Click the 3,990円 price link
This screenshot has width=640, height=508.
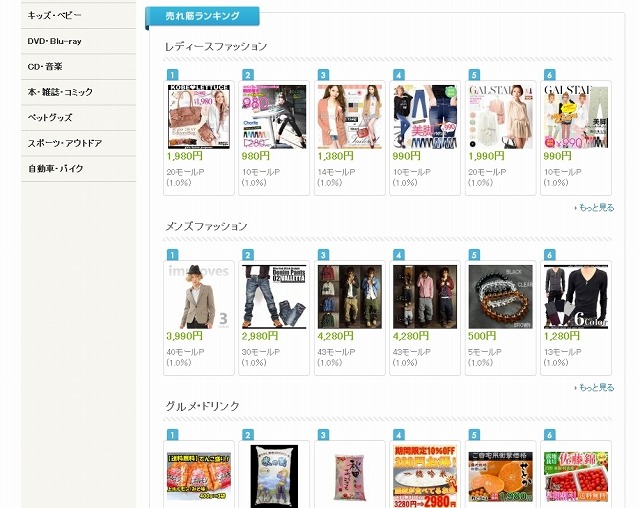pyautogui.click(x=184, y=336)
